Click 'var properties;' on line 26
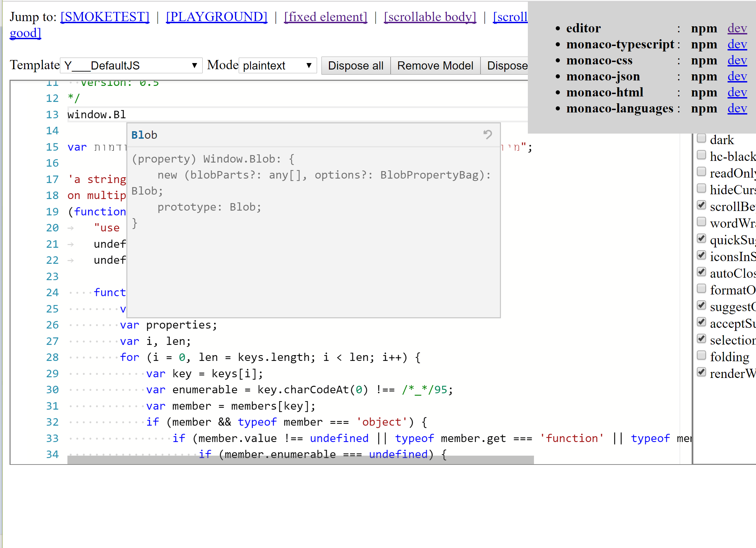This screenshot has width=756, height=548. click(x=169, y=325)
